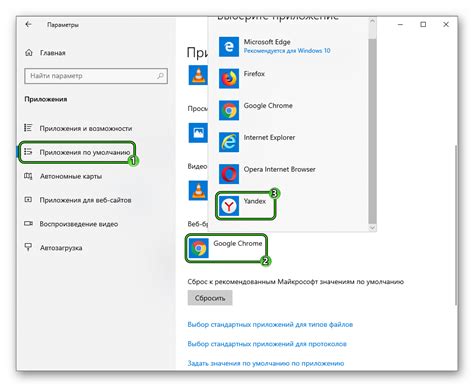Maximize the Параметры window
This screenshot has width=474, height=387.
(423, 24)
